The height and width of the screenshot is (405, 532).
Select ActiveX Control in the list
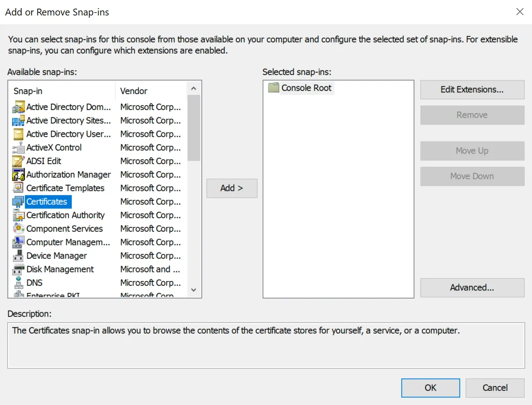[x=54, y=148]
